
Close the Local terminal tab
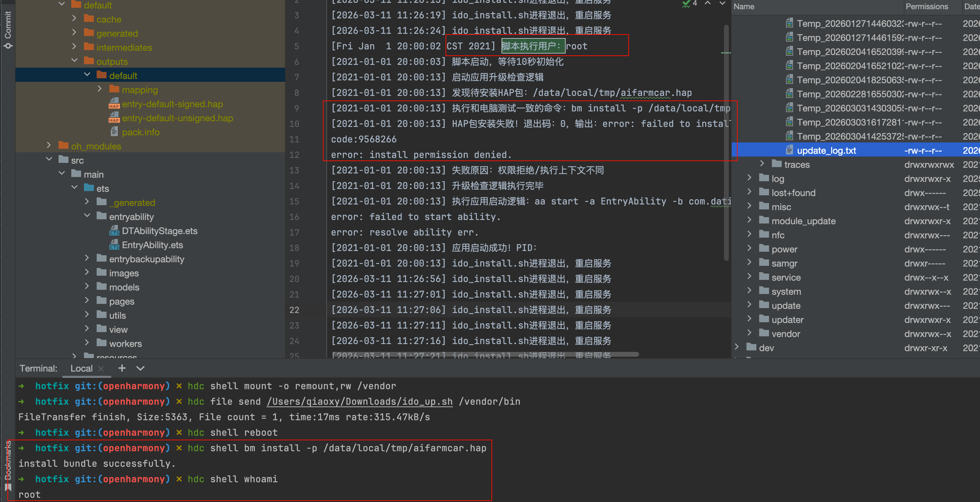(x=101, y=368)
